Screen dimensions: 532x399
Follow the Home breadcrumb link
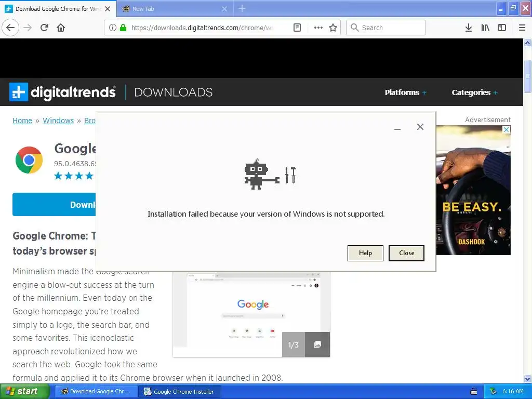point(22,121)
